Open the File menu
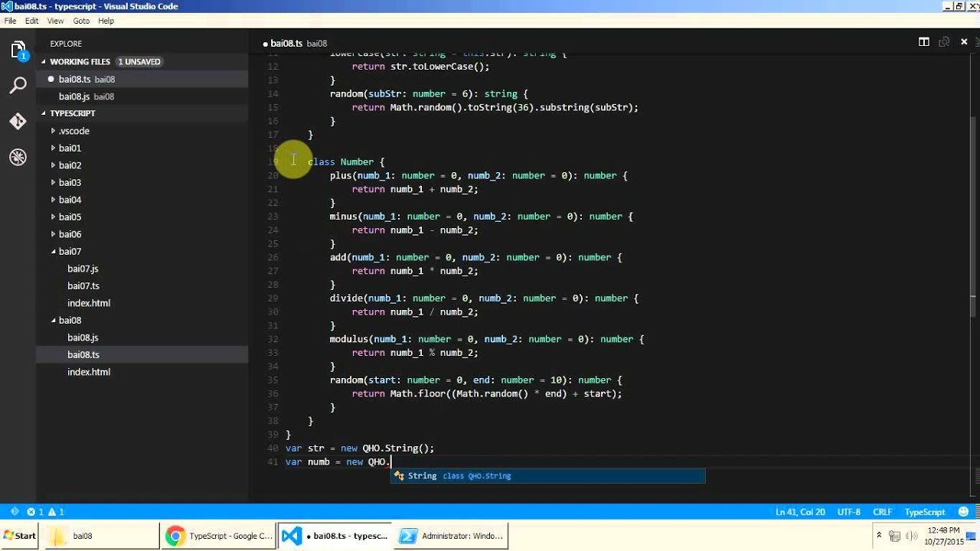This screenshot has width=980, height=551. pyautogui.click(x=10, y=21)
